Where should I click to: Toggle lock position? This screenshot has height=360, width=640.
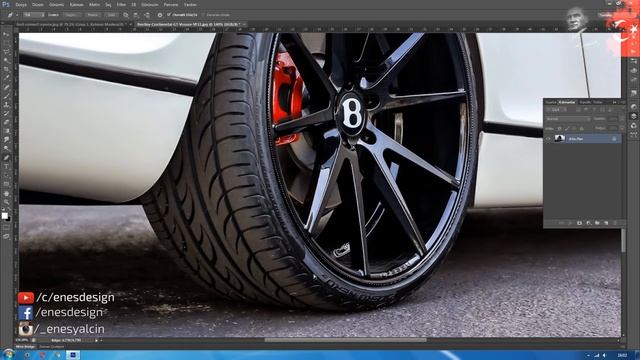pos(574,129)
